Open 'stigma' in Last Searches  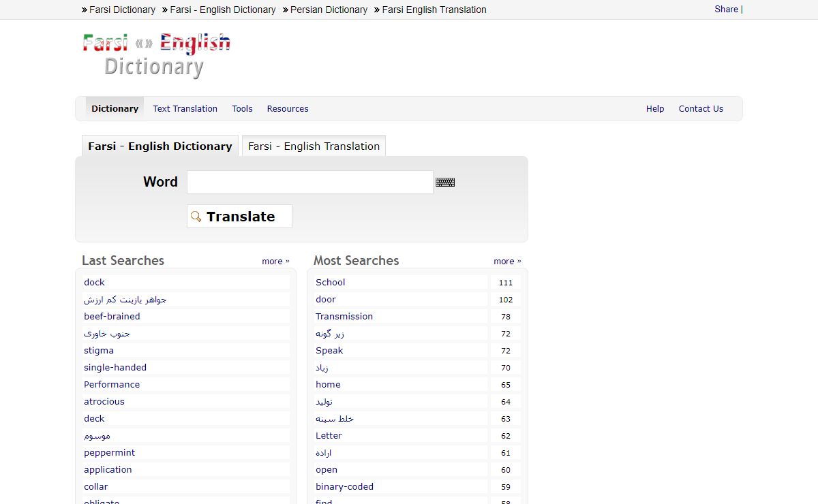[99, 350]
